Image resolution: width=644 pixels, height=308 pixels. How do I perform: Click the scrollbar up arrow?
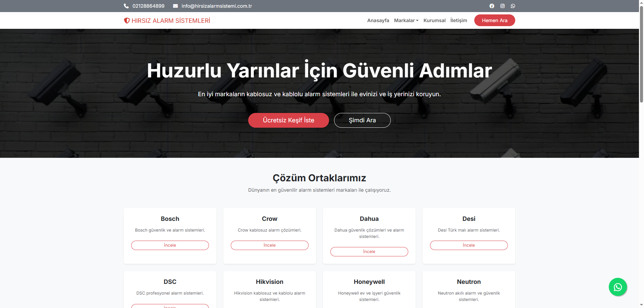[641, 2]
